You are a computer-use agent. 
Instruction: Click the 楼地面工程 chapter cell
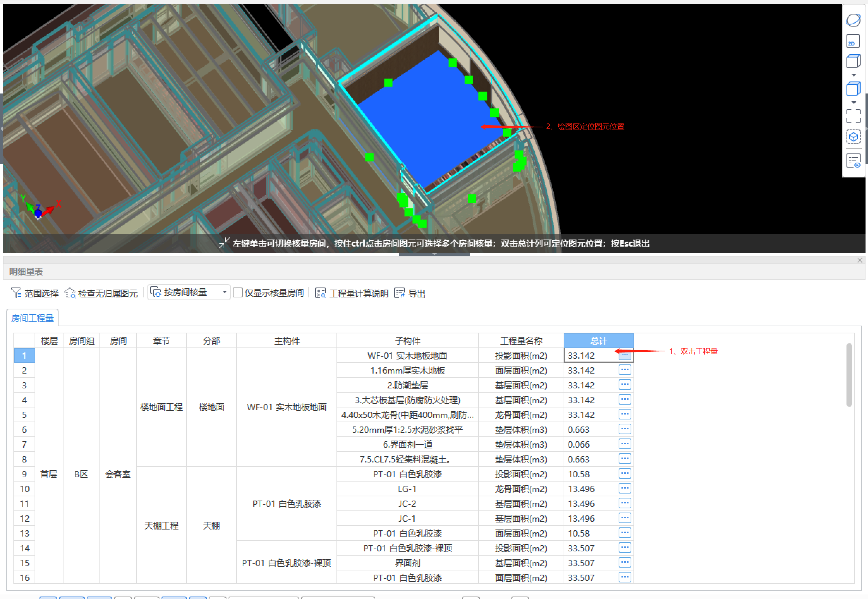tap(162, 407)
